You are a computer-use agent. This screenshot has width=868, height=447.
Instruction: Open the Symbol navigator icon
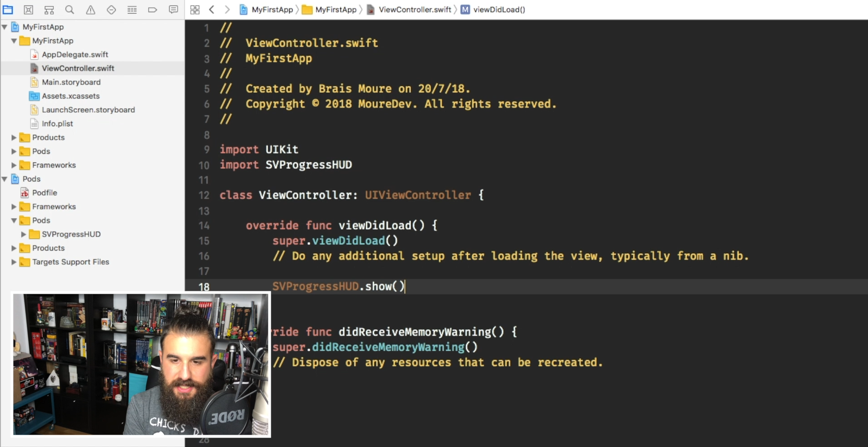[x=49, y=10]
